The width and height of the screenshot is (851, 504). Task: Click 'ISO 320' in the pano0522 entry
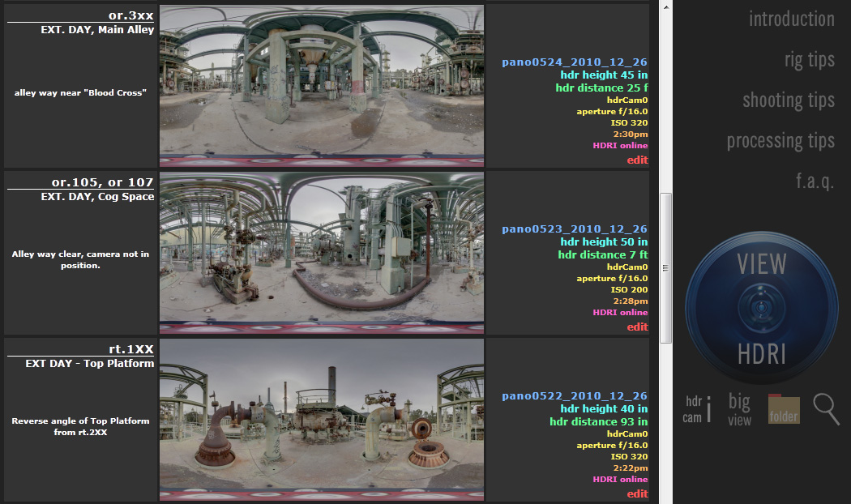click(x=629, y=457)
